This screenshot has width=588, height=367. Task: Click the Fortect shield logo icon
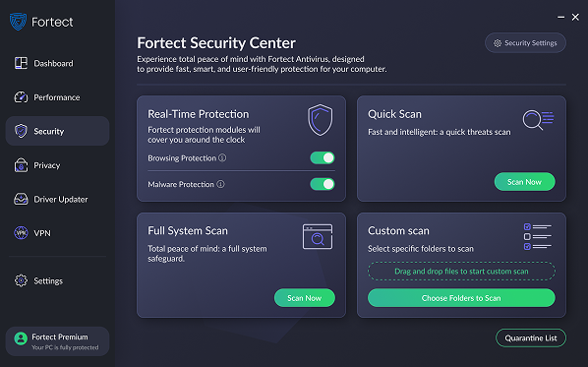[x=18, y=22]
